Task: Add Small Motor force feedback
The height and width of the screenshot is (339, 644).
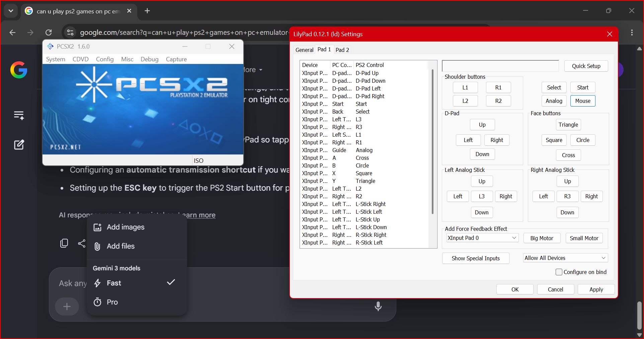Action: 584,238
